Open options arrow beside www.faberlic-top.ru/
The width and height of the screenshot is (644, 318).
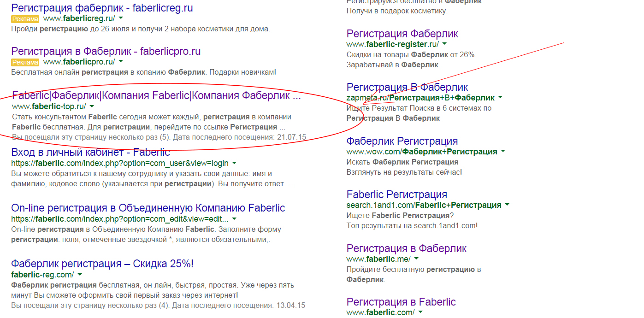click(x=92, y=106)
